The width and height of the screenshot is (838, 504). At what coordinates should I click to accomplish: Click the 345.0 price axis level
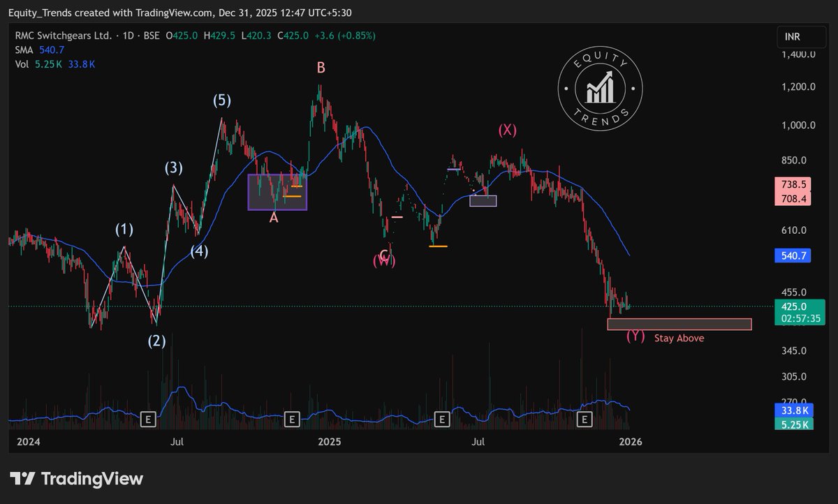click(795, 350)
